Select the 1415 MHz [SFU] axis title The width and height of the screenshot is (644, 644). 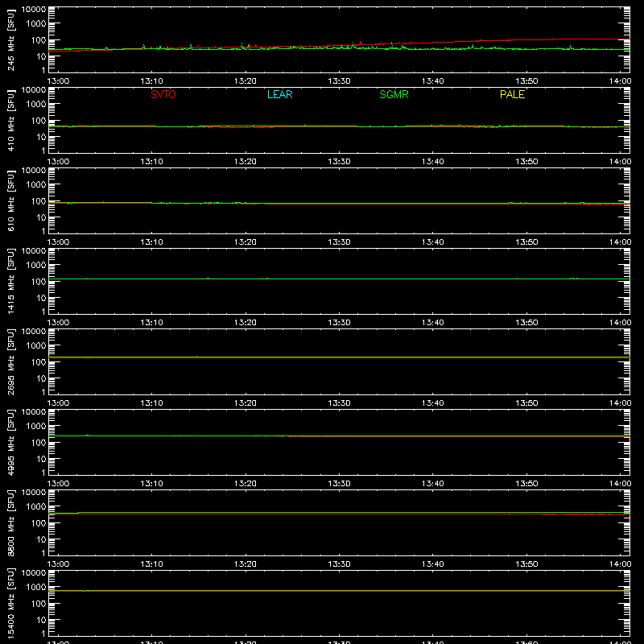[10, 281]
